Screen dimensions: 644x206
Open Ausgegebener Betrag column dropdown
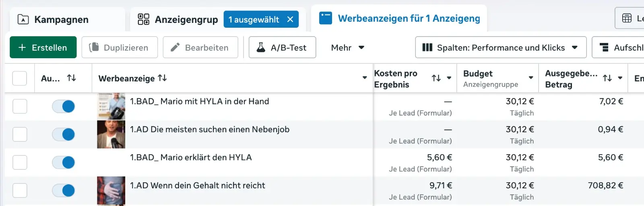pyautogui.click(x=620, y=78)
